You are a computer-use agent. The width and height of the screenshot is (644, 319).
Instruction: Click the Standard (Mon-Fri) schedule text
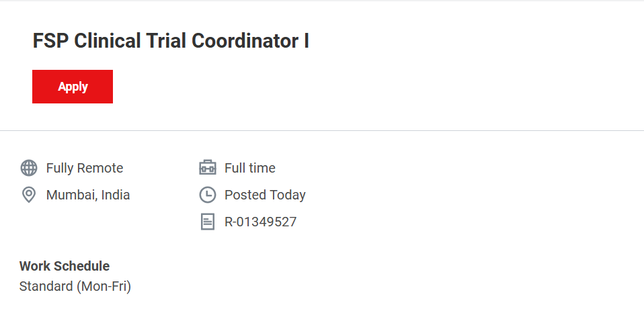pyautogui.click(x=75, y=286)
